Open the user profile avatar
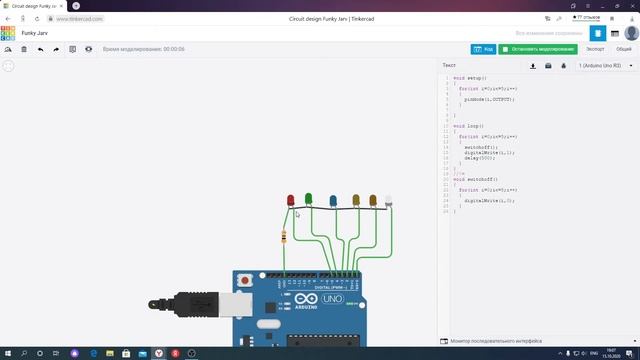 [631, 33]
